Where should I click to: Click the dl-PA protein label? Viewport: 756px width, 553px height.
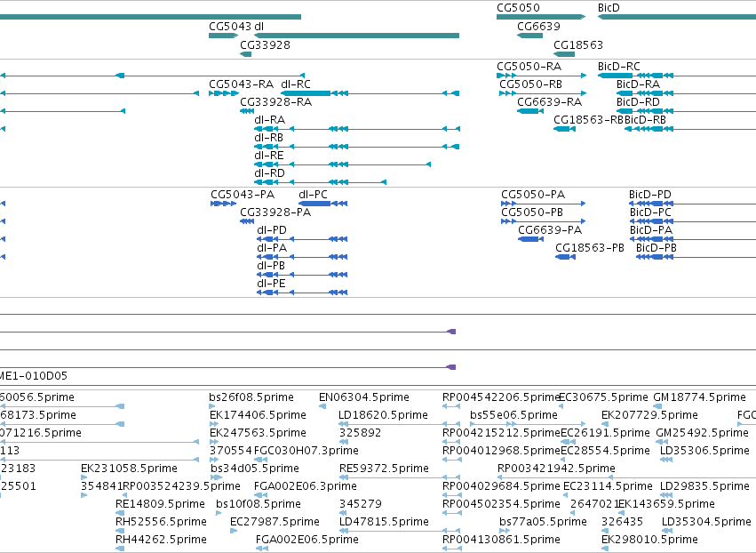point(272,248)
